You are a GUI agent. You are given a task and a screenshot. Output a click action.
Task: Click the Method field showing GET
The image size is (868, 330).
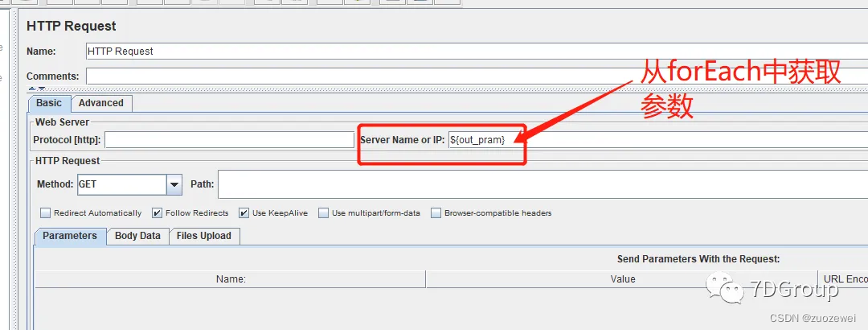coord(122,184)
